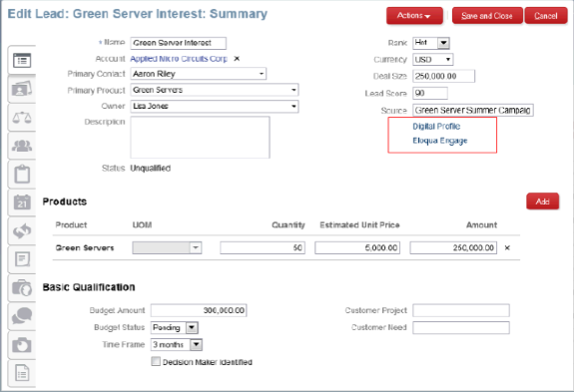Click the Save and Close button
The image size is (574, 392).
(487, 16)
